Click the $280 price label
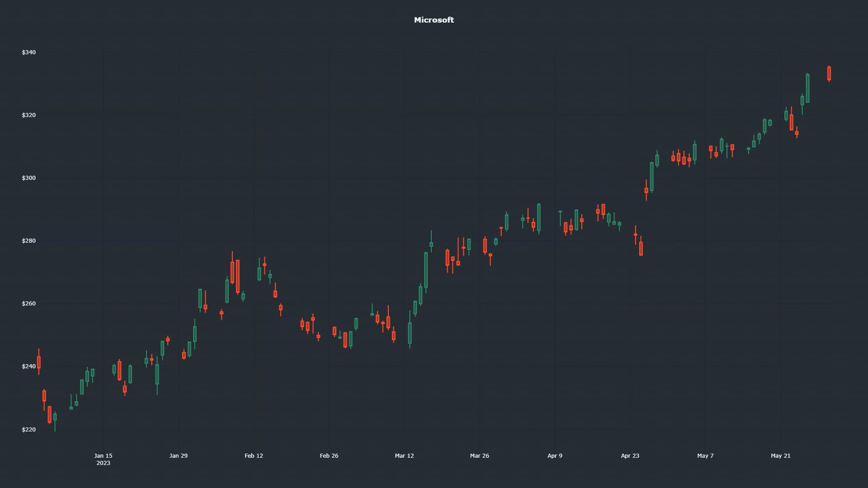 click(x=28, y=241)
